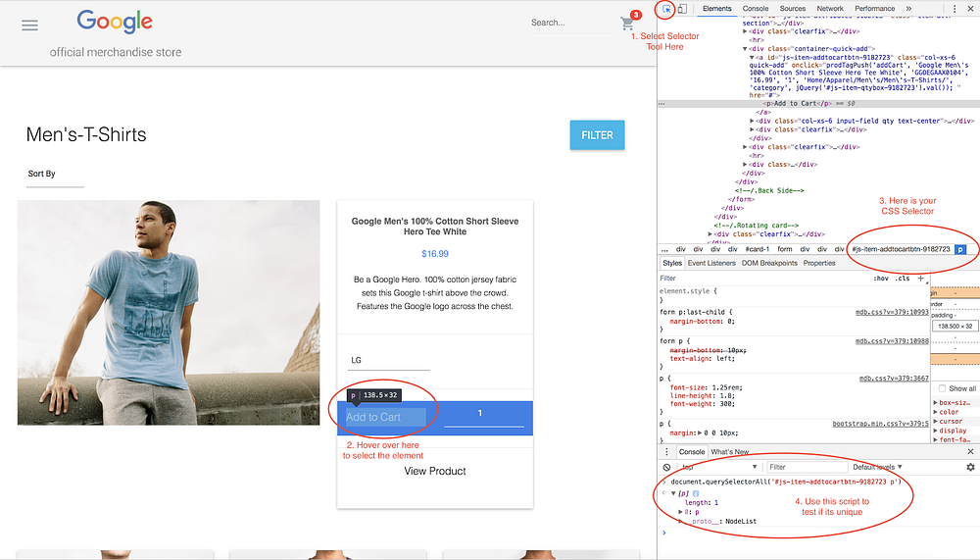Show more DevTools tabs with the double chevron
Image resolution: width=980 pixels, height=560 pixels.
(908, 9)
